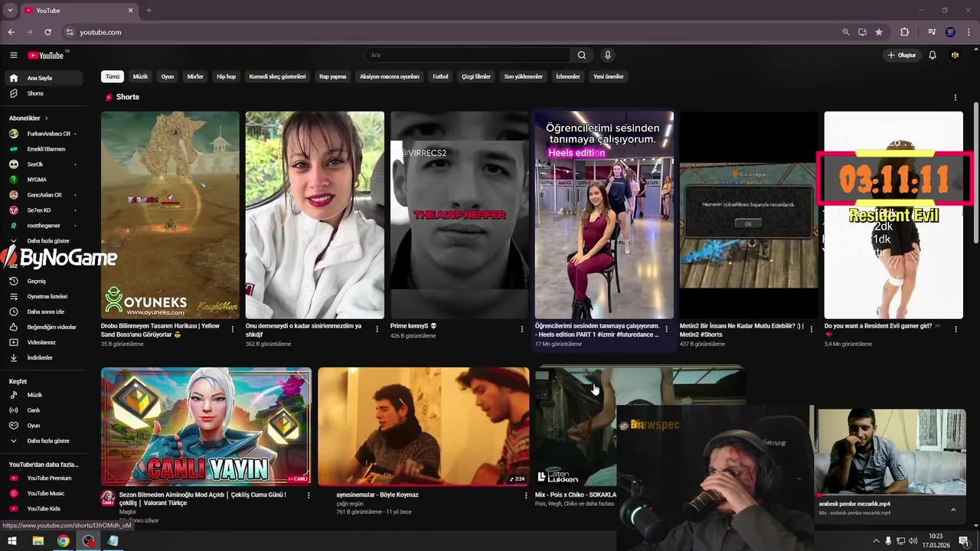
Task: Click the install app icon in address bar
Action: pyautogui.click(x=862, y=32)
